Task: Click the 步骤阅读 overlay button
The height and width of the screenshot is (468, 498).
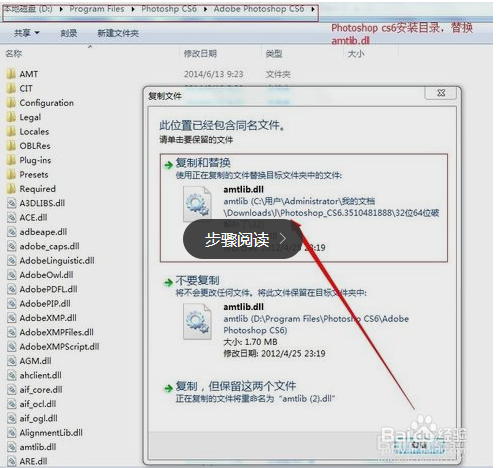Action: click(243, 239)
